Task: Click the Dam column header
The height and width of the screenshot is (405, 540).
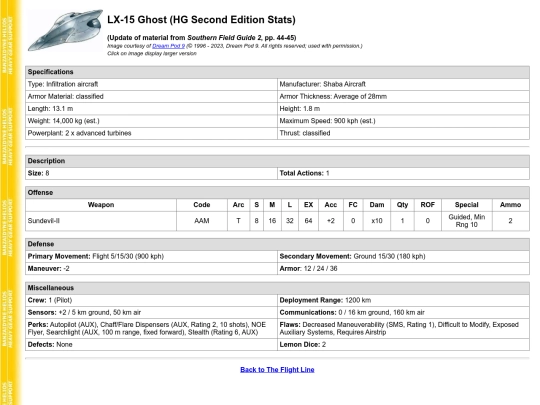Action: pyautogui.click(x=377, y=205)
